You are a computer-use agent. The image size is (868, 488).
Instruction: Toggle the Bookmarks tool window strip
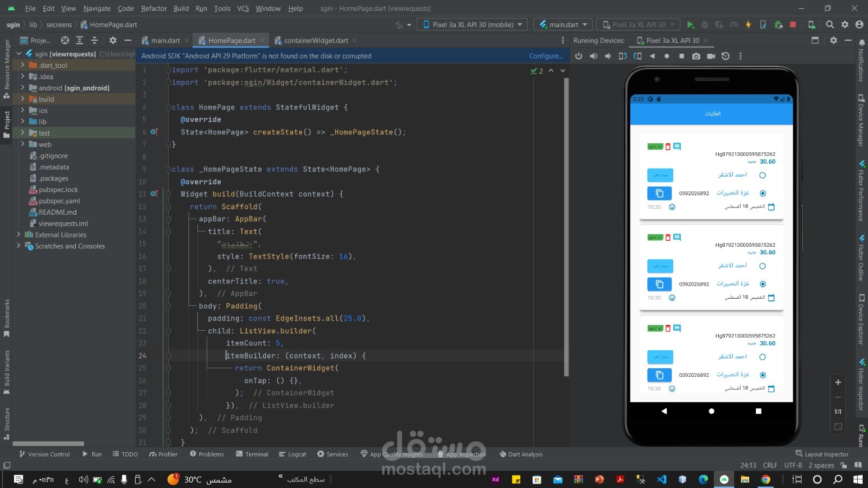click(7, 318)
